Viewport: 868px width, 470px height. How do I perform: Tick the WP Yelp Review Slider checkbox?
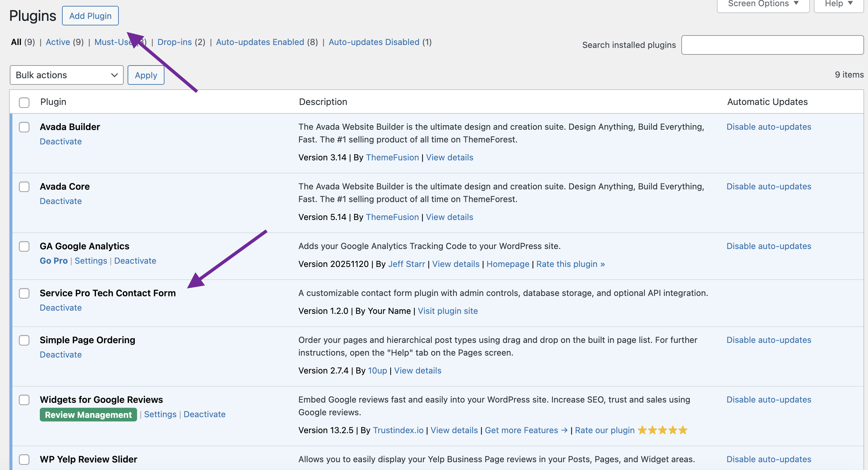24,459
